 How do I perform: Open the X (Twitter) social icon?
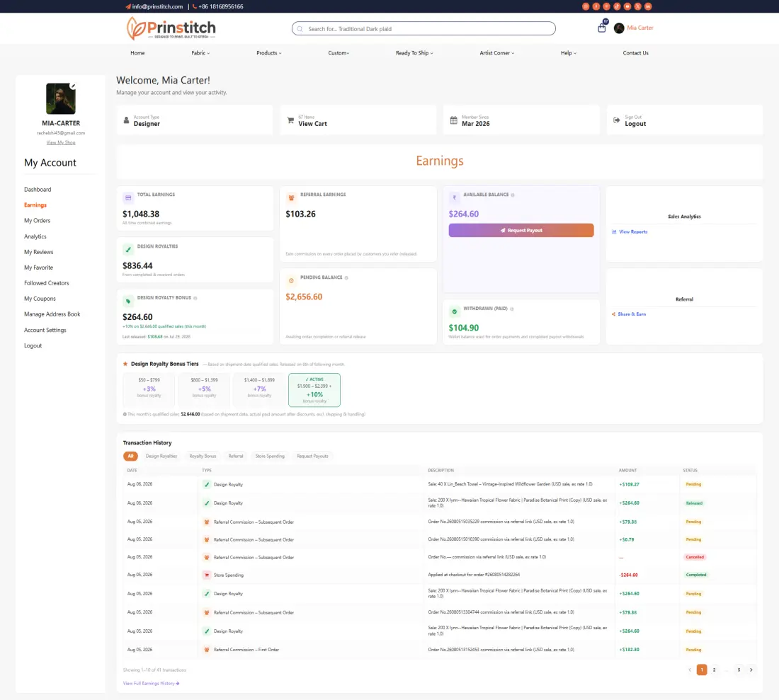[638, 6]
